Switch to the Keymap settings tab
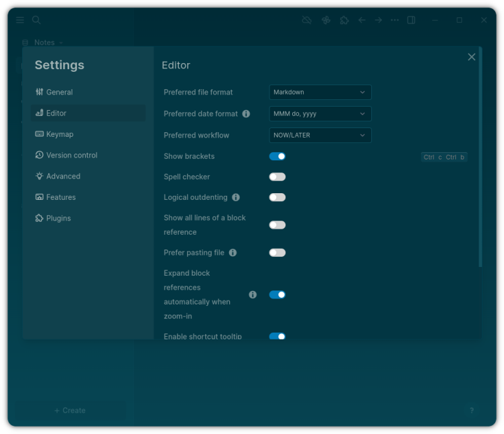504x434 pixels. tap(60, 134)
